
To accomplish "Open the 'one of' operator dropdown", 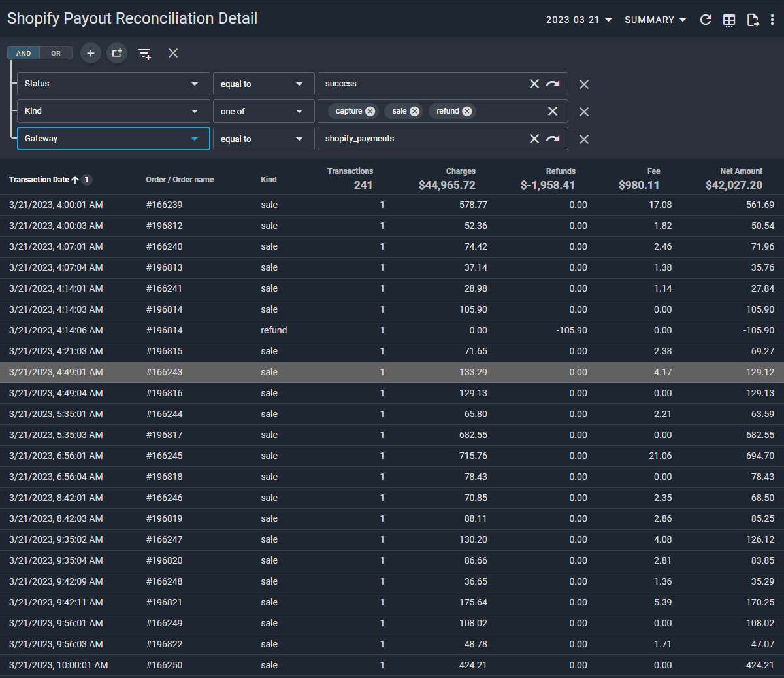I will (299, 111).
